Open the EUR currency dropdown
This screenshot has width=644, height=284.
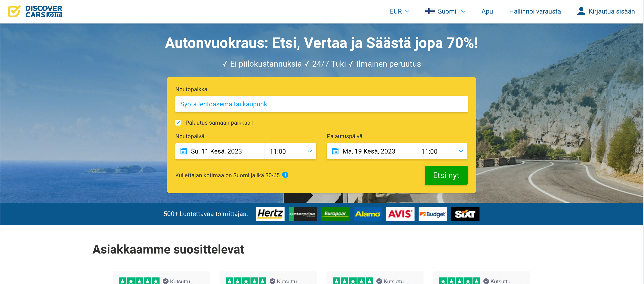(x=399, y=12)
